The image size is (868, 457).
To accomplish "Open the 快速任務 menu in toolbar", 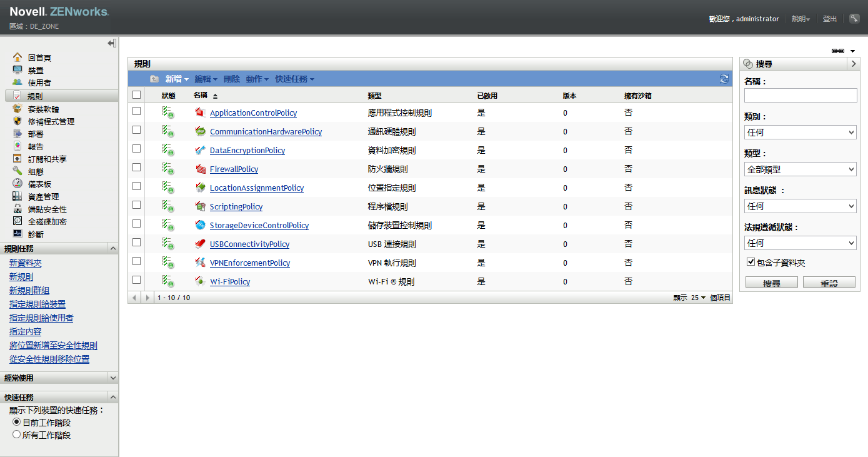I will point(295,79).
